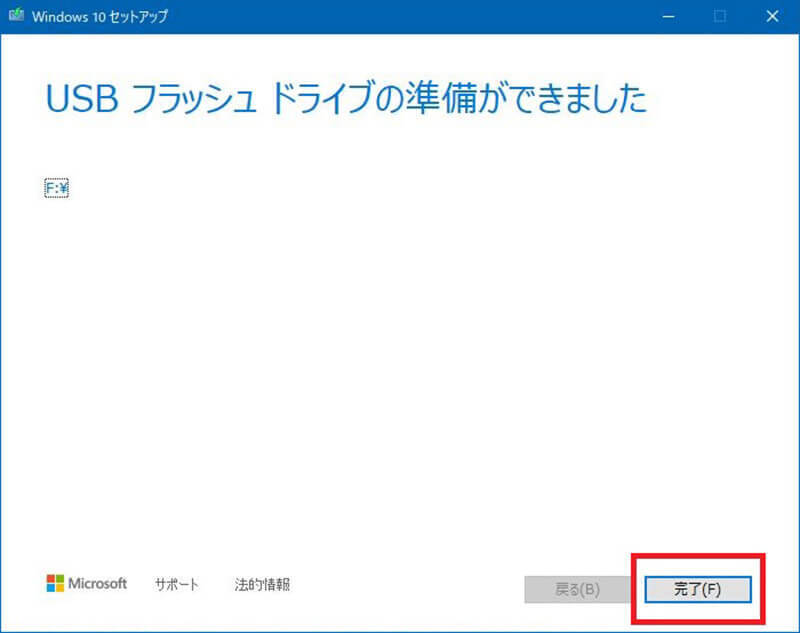This screenshot has width=800, height=633.
Task: Open the 法的情報 legal information link
Action: [x=262, y=584]
